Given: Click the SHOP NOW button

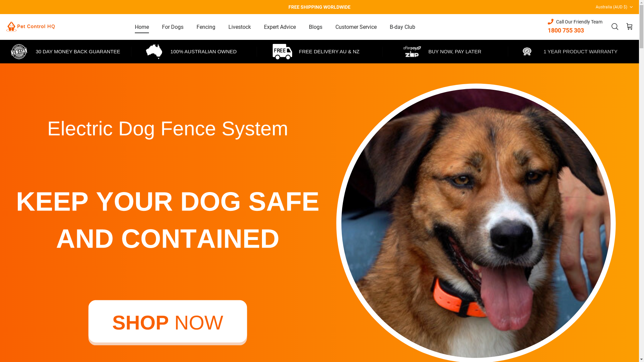Looking at the screenshot, I should point(168,322).
